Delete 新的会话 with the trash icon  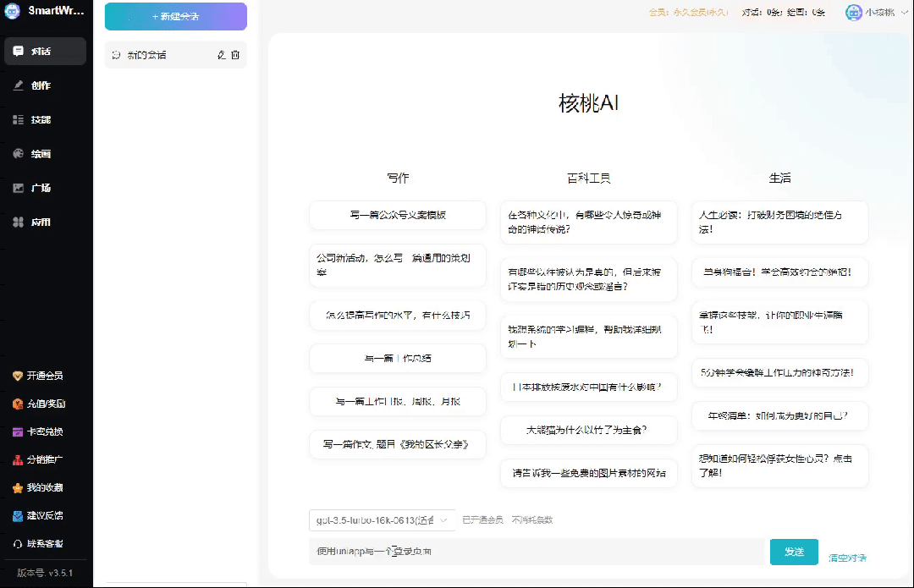[x=235, y=55]
